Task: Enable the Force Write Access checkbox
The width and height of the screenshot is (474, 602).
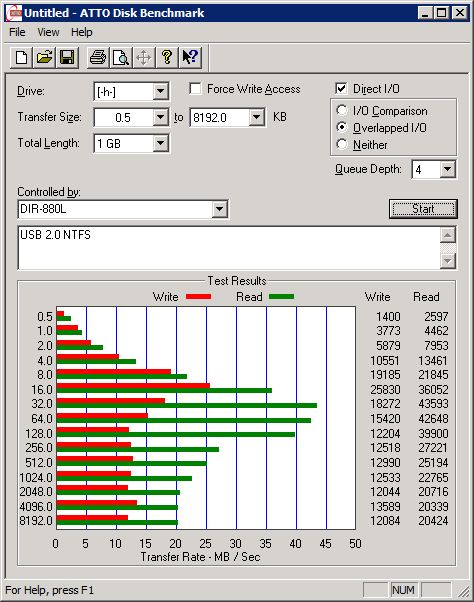Action: 195,89
